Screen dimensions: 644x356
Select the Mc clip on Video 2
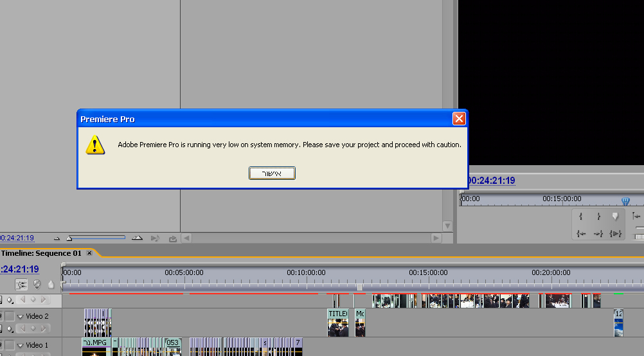click(x=360, y=323)
